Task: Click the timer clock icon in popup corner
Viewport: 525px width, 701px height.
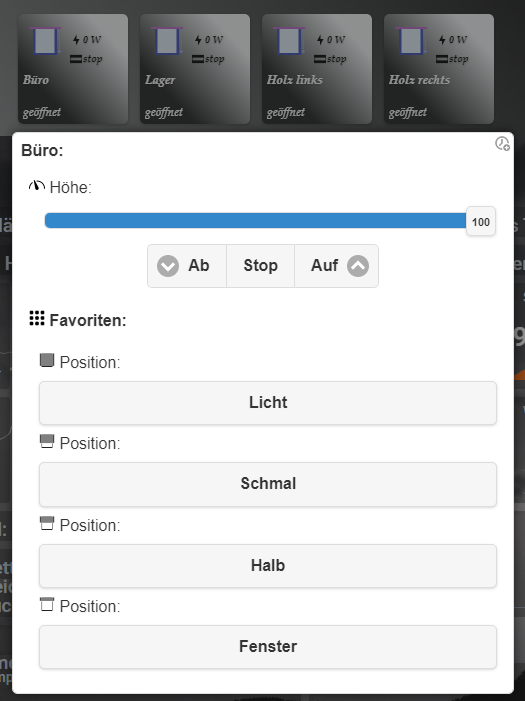Action: (502, 144)
